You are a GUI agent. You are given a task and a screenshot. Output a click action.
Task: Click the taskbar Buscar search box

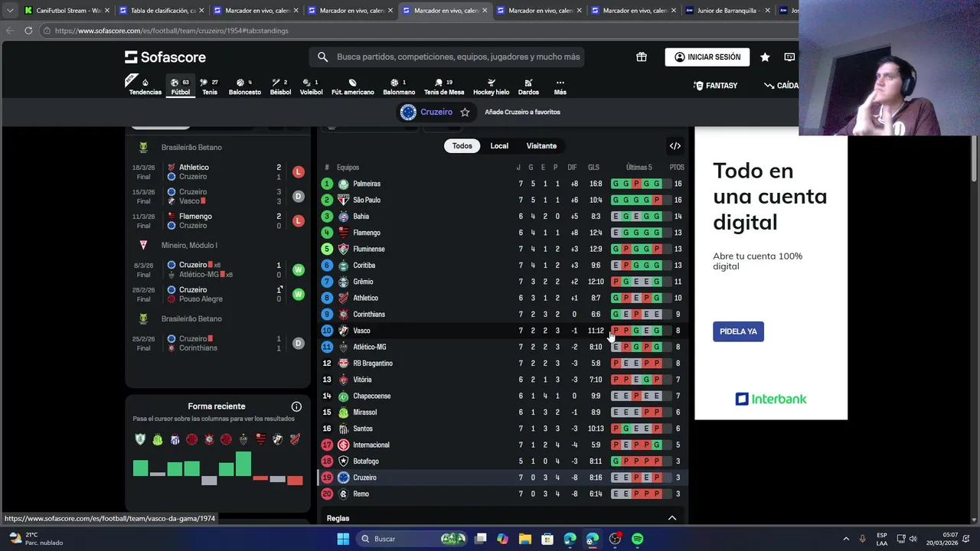point(413,539)
